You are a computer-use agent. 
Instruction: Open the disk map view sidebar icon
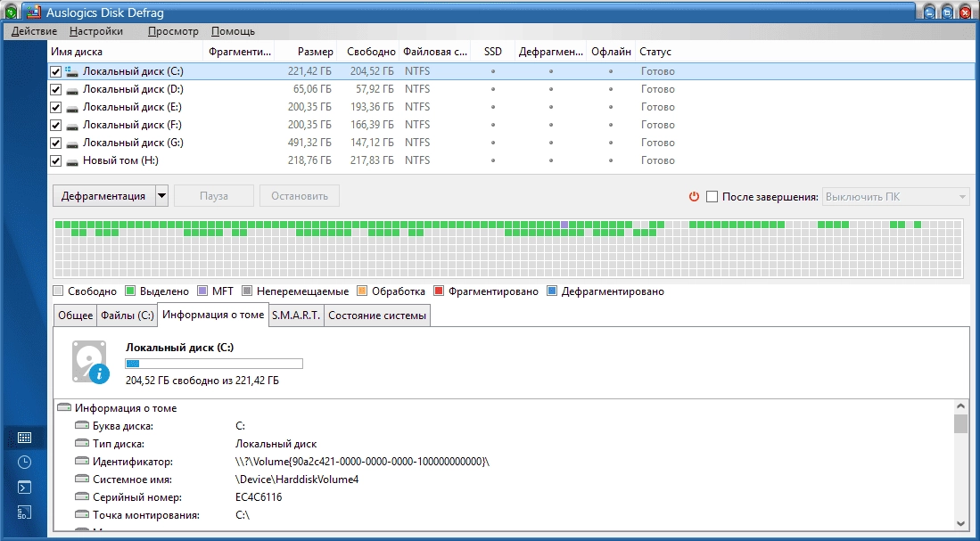tap(24, 438)
